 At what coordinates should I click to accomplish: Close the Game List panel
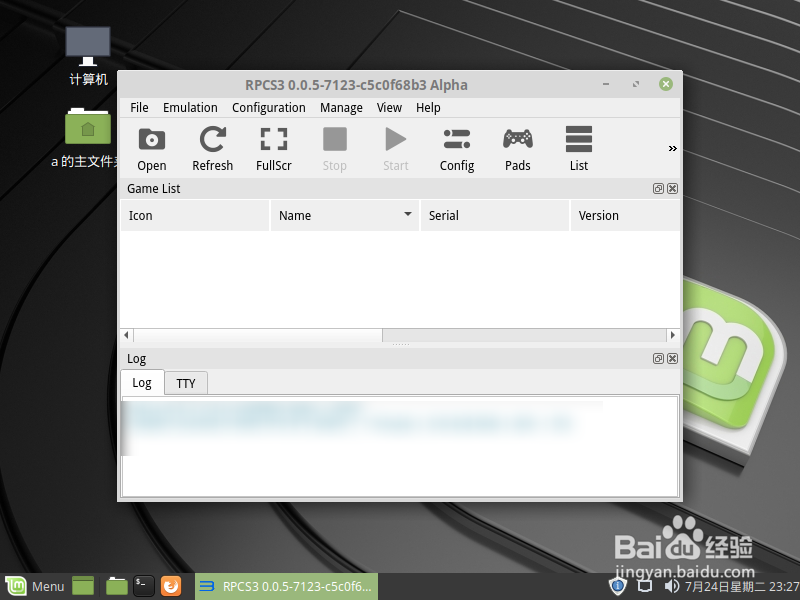[672, 189]
